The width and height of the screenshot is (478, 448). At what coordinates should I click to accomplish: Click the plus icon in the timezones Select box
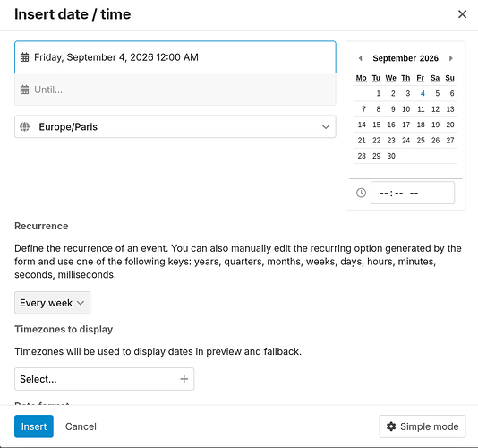point(184,379)
